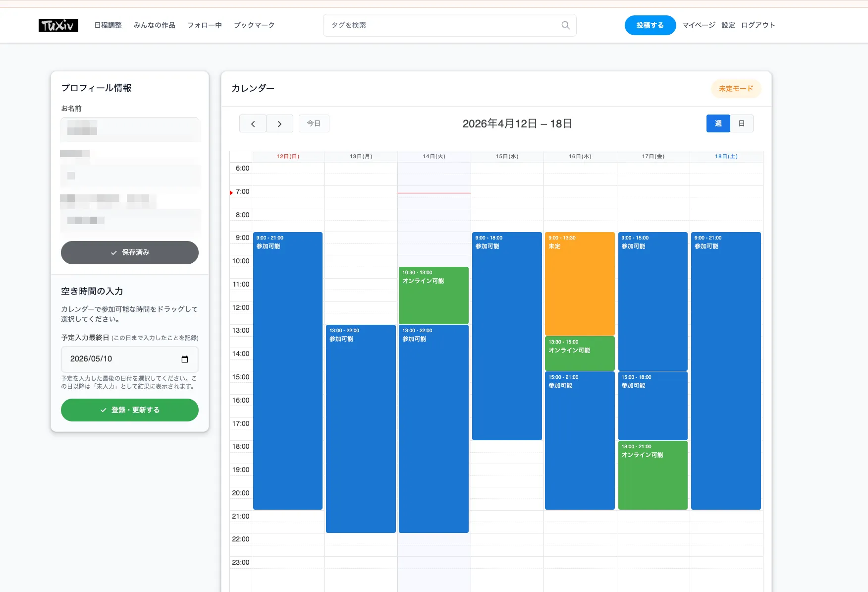Click the 保存済み button

130,252
